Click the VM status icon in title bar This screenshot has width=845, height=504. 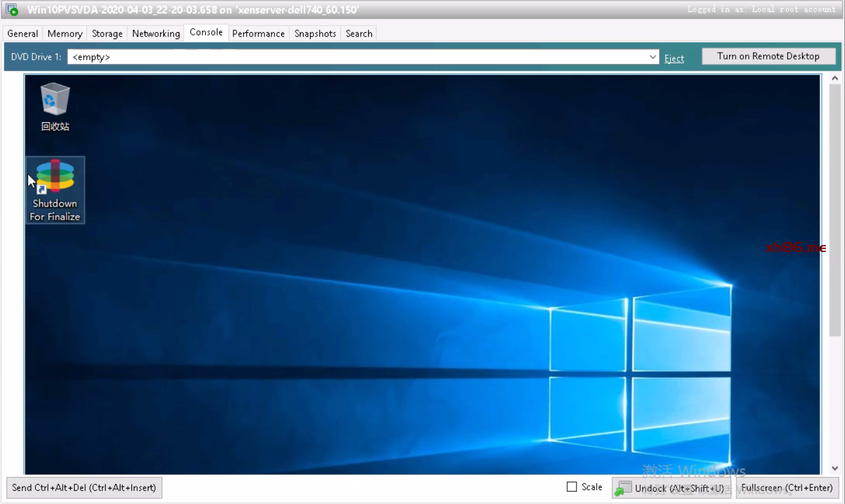12,10
